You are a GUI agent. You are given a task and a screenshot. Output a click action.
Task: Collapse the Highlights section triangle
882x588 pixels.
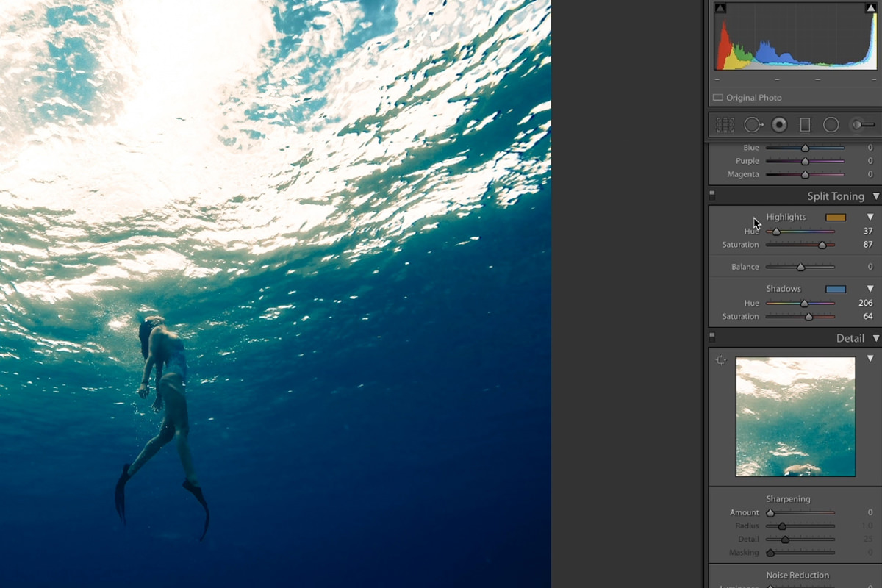870,217
